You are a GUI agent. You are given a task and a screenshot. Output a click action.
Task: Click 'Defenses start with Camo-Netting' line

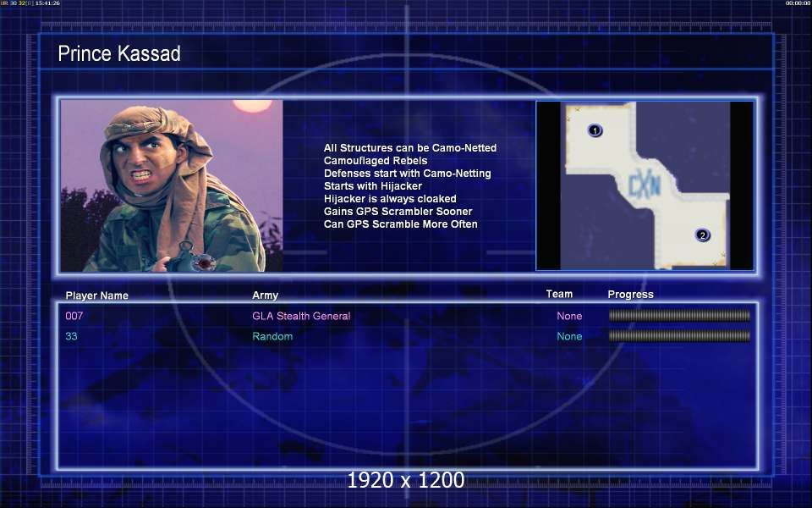pyautogui.click(x=408, y=173)
